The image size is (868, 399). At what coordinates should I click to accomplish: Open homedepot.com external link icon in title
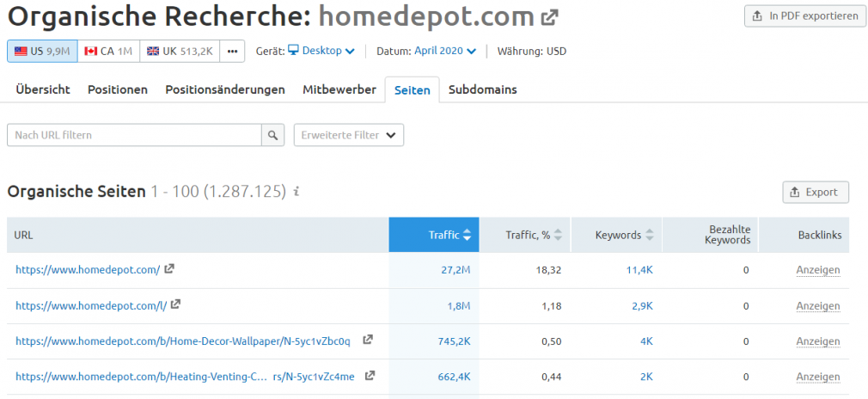[549, 18]
